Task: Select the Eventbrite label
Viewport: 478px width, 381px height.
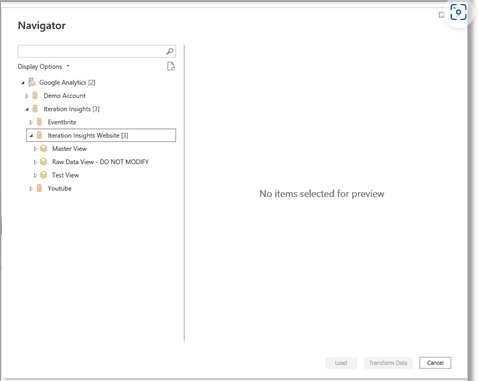Action: [62, 122]
